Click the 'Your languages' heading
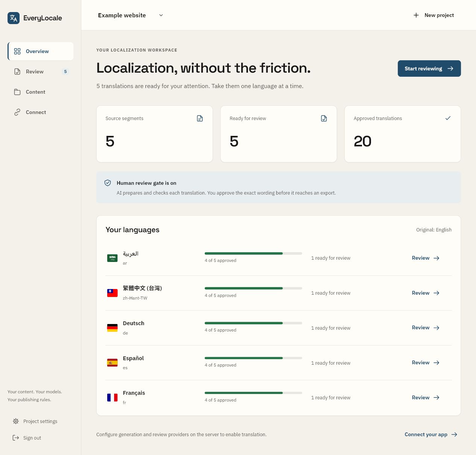This screenshot has width=476, height=455. coord(132,230)
